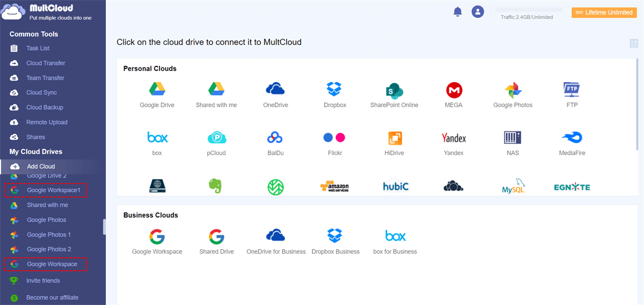Select the hubiC cloud icon
Image resolution: width=644 pixels, height=305 pixels.
tap(396, 186)
